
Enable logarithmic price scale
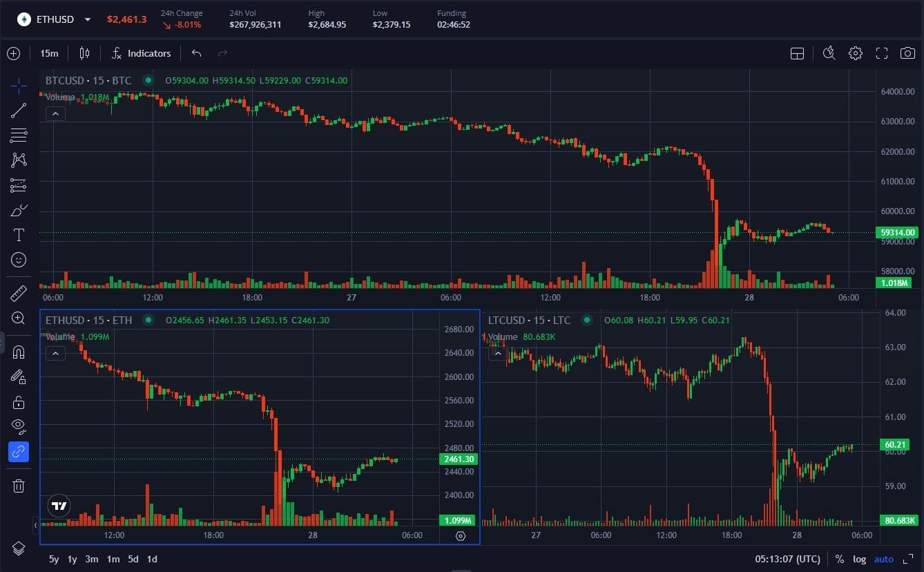859,559
